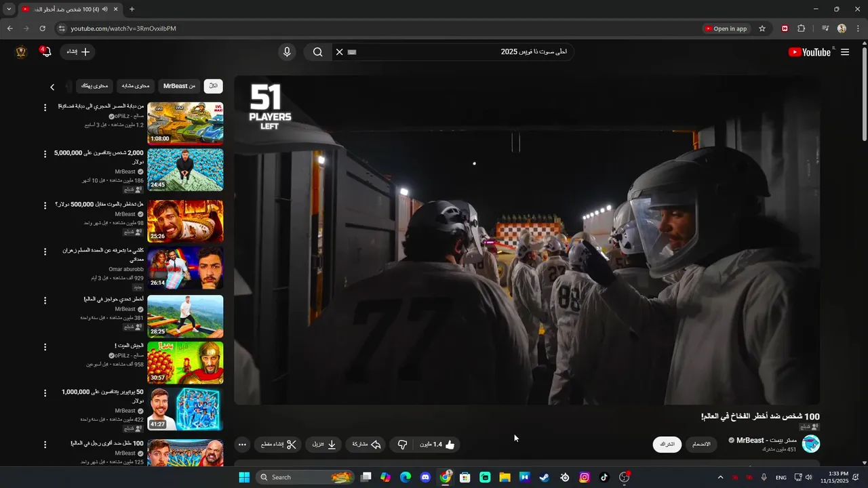Open options menu for the tank evolution video
868x488 pixels.
click(45, 108)
